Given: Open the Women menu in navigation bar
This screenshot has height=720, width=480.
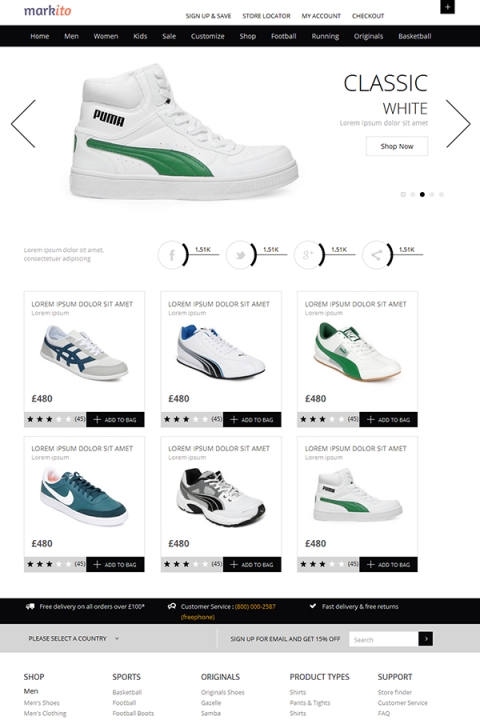Looking at the screenshot, I should (106, 36).
